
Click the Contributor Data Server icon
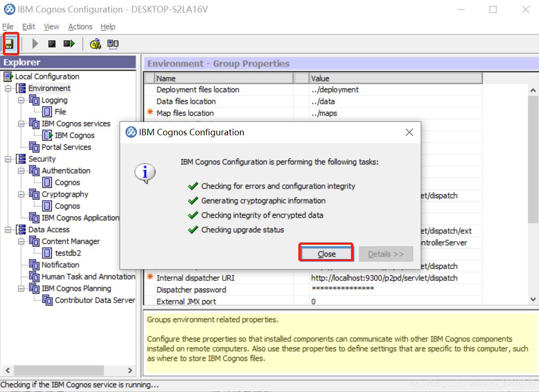[48, 300]
